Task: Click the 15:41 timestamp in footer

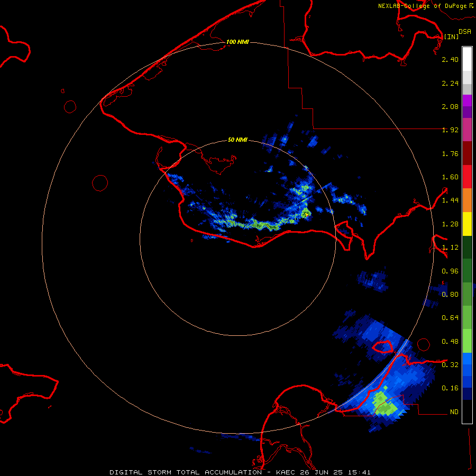Action: [360, 472]
